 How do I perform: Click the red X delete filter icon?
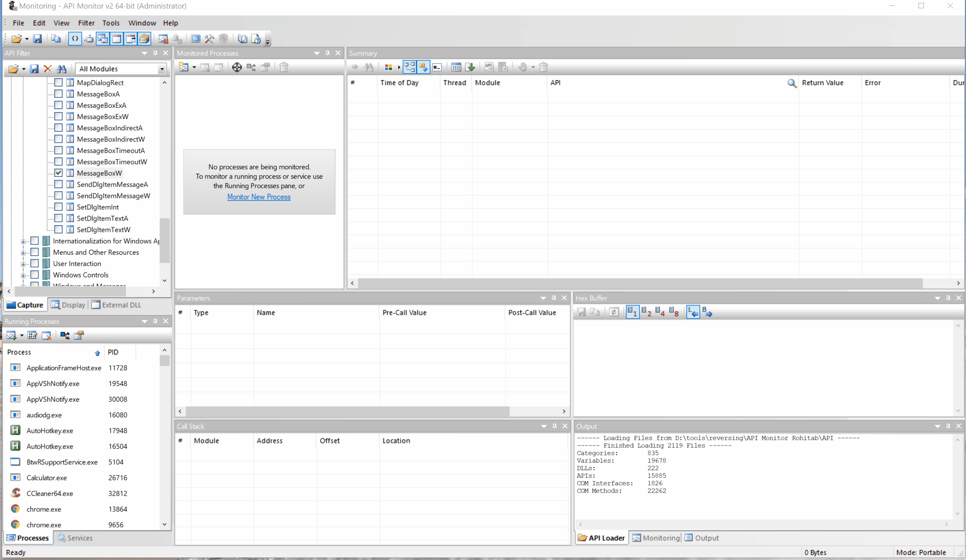pos(48,69)
